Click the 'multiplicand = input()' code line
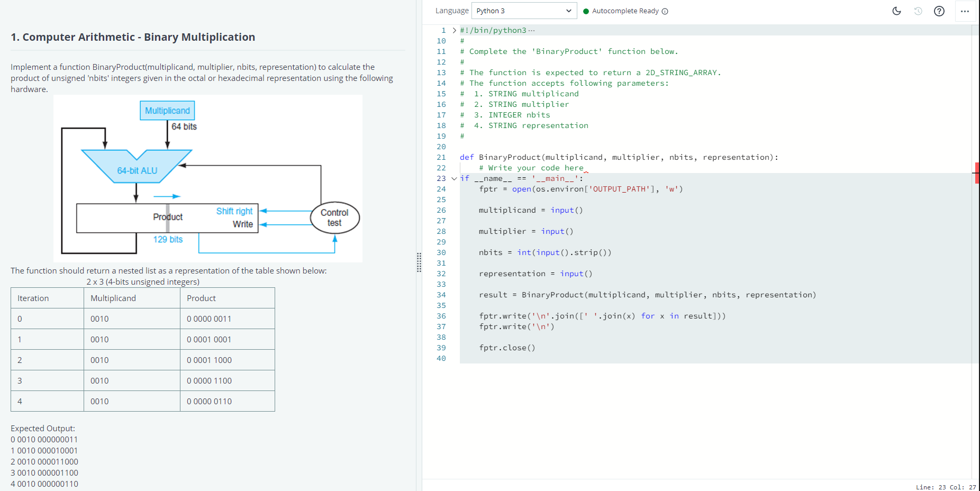The image size is (980, 491). coord(531,210)
